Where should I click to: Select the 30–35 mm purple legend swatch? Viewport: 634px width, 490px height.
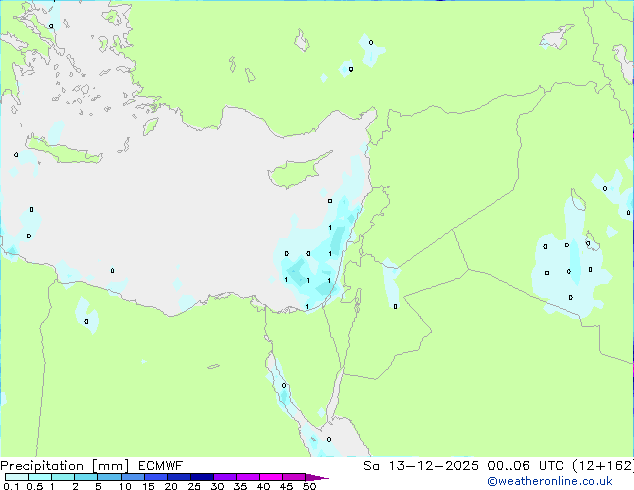point(225,477)
